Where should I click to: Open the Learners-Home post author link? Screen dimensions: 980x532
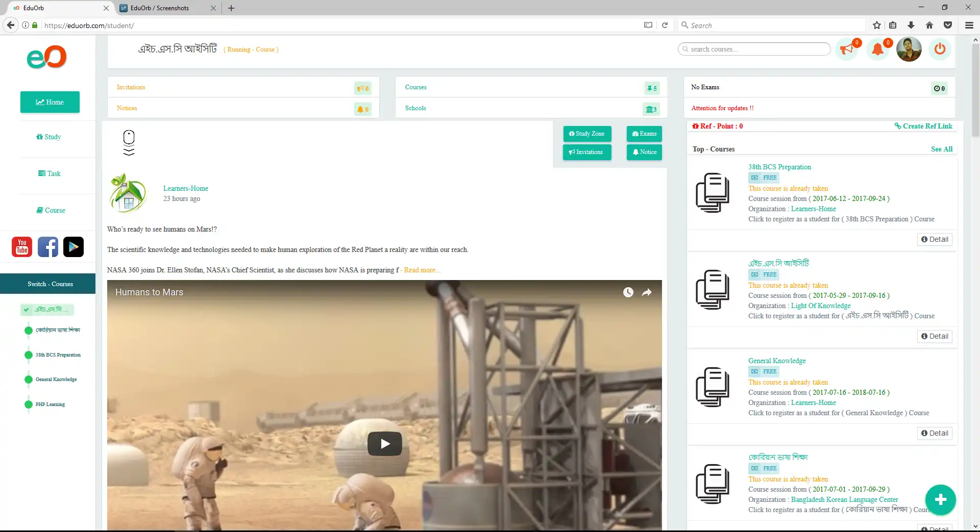tap(186, 188)
